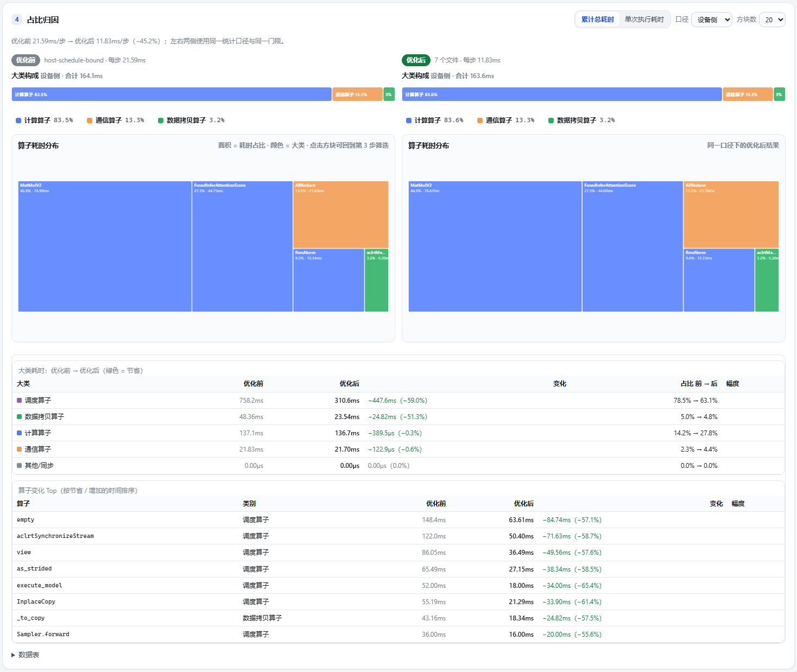Viewport: 797px width, 672px height.
Task: Select the 累计总耗时 toggle
Action: tap(597, 20)
